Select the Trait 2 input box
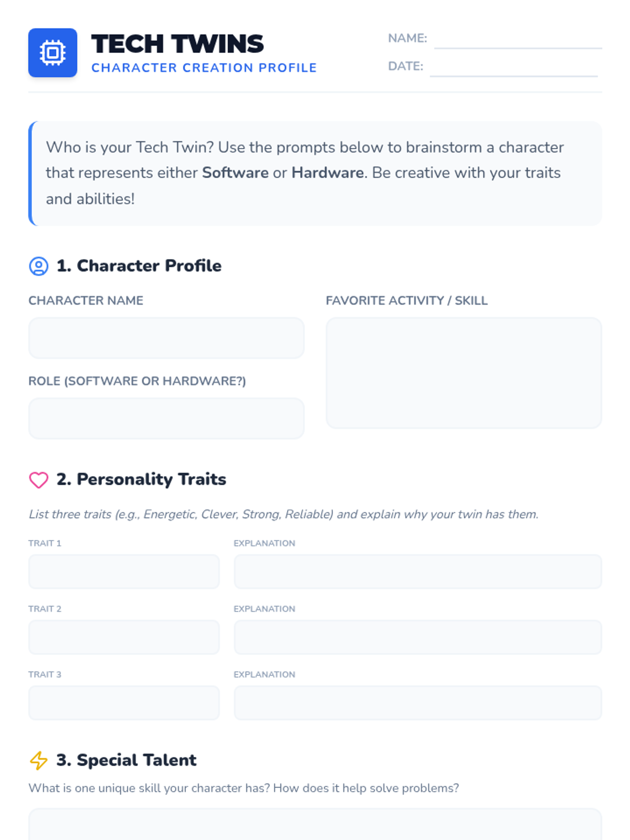This screenshot has height=840, width=630. (x=124, y=637)
